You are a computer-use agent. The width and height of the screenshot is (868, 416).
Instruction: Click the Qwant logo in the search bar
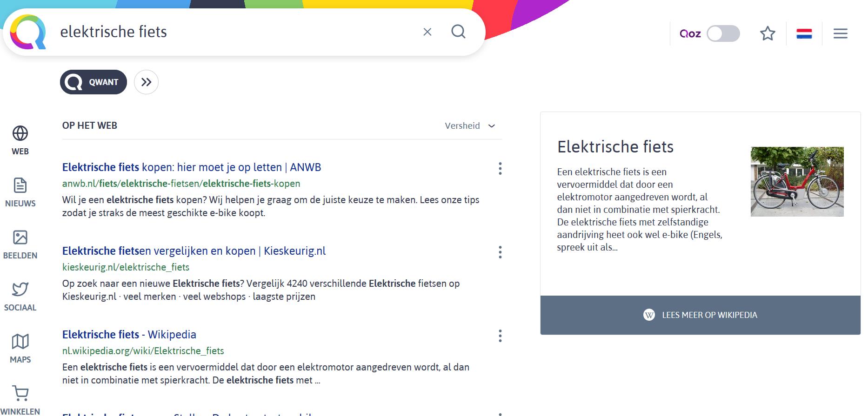point(28,32)
